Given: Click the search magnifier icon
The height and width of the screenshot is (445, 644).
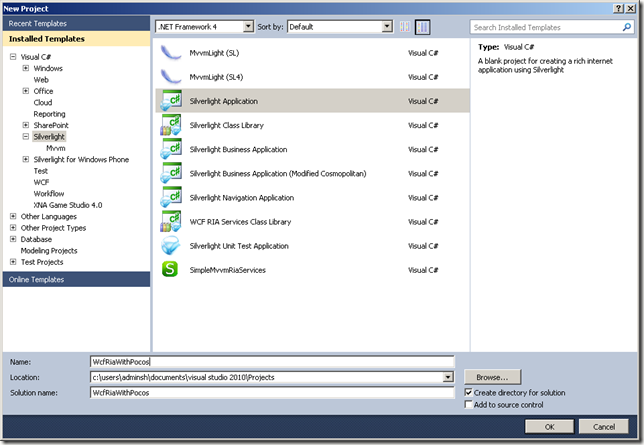Looking at the screenshot, I should [x=626, y=27].
